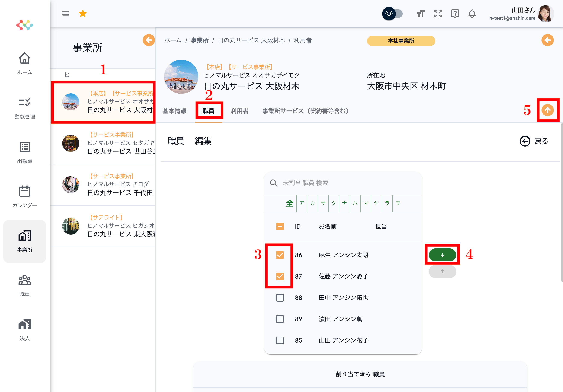Open the カレンダー sidebar icon
563x392 pixels.
click(25, 196)
